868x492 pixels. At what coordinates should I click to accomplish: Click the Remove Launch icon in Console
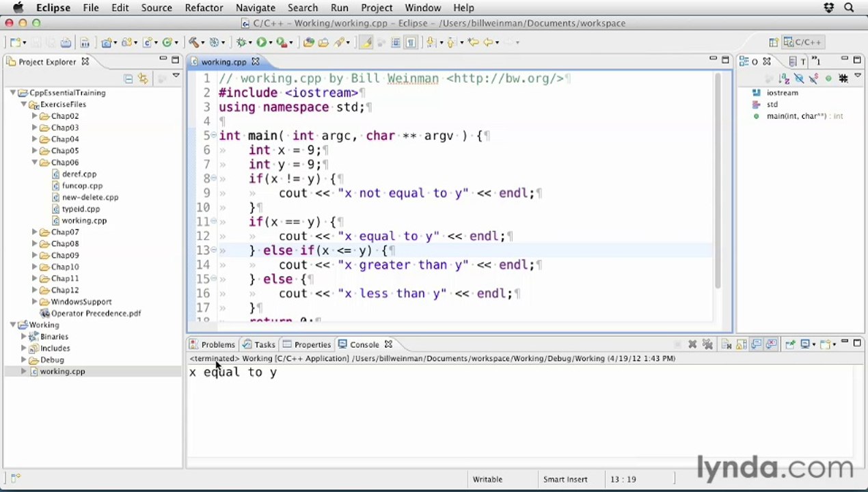click(692, 344)
